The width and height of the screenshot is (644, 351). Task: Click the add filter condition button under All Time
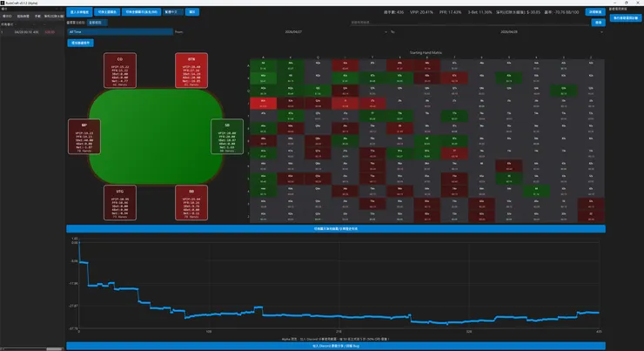[x=80, y=43]
